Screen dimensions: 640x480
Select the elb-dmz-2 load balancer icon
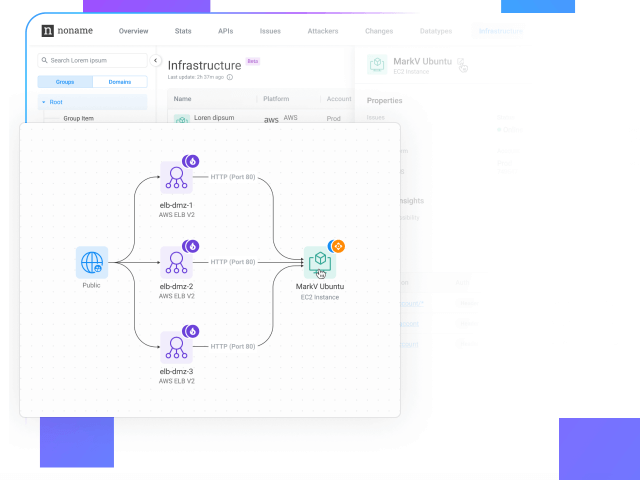[x=176, y=262]
